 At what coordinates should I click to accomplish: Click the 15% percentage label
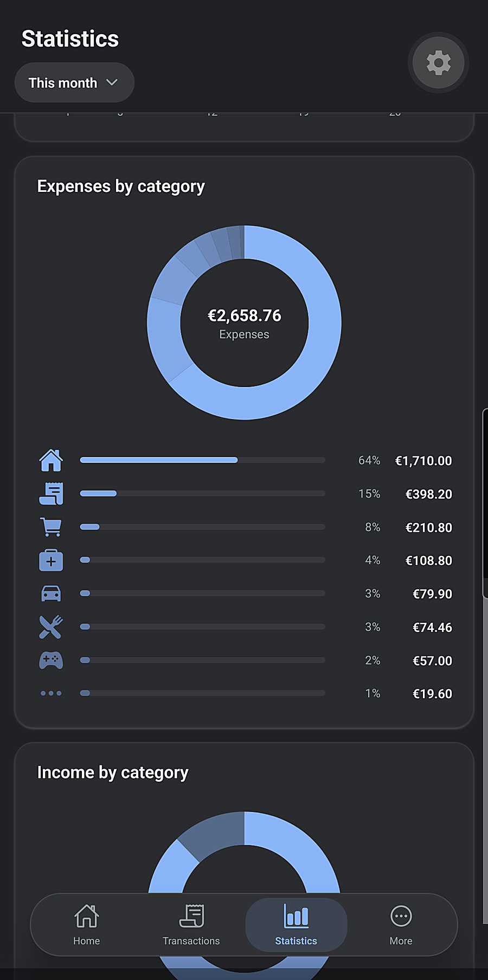point(369,494)
